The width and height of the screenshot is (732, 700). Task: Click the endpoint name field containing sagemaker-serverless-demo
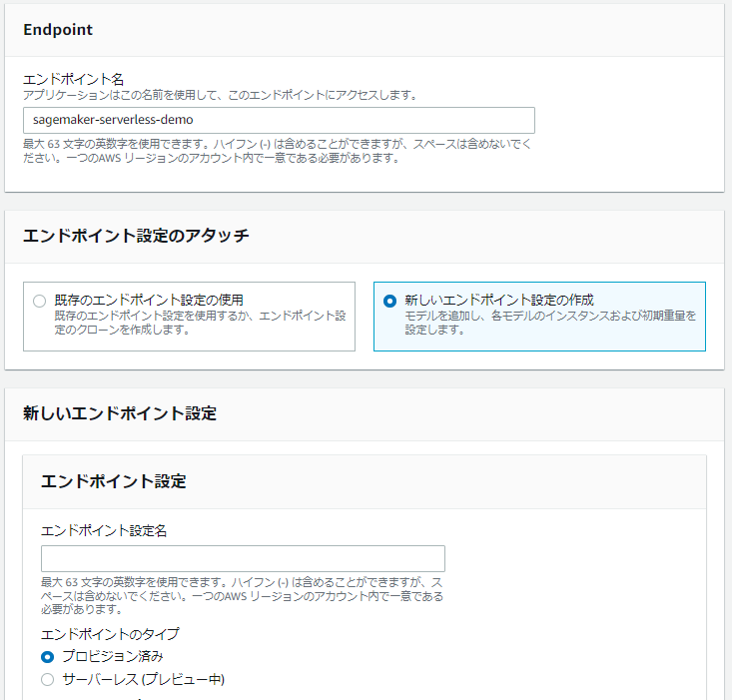coord(278,120)
